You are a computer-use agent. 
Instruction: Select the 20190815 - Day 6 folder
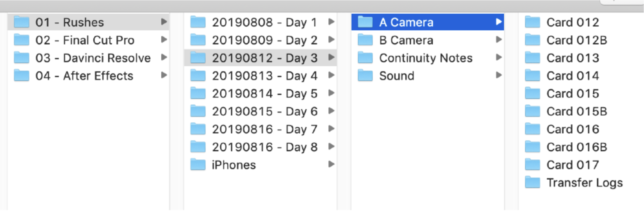[x=264, y=111]
